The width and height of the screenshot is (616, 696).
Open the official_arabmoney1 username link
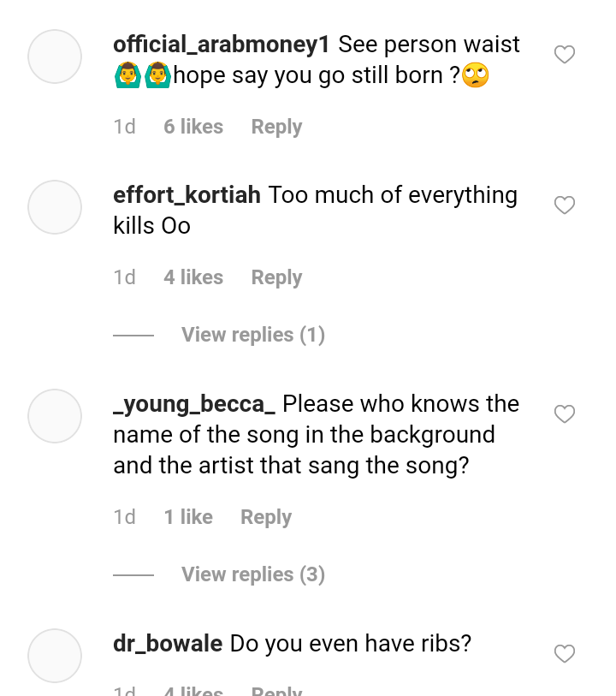221,45
